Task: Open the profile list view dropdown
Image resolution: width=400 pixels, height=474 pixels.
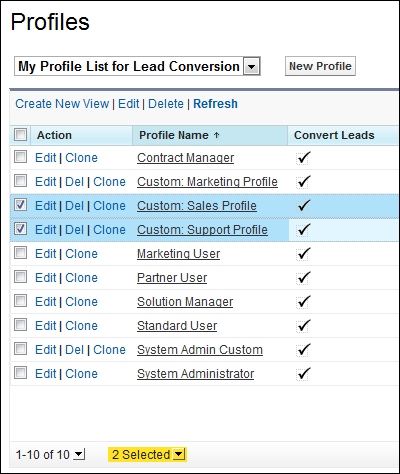Action: click(x=251, y=67)
